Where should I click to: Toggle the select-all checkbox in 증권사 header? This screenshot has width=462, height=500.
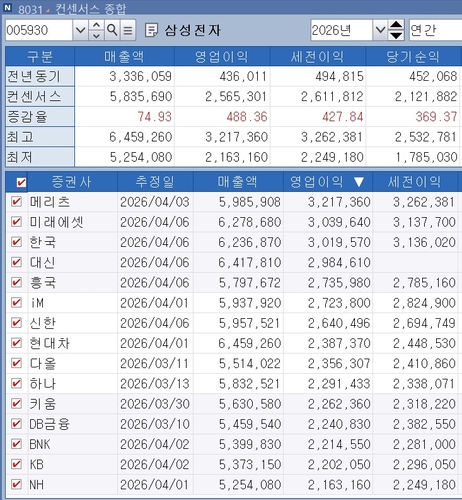pos(21,182)
